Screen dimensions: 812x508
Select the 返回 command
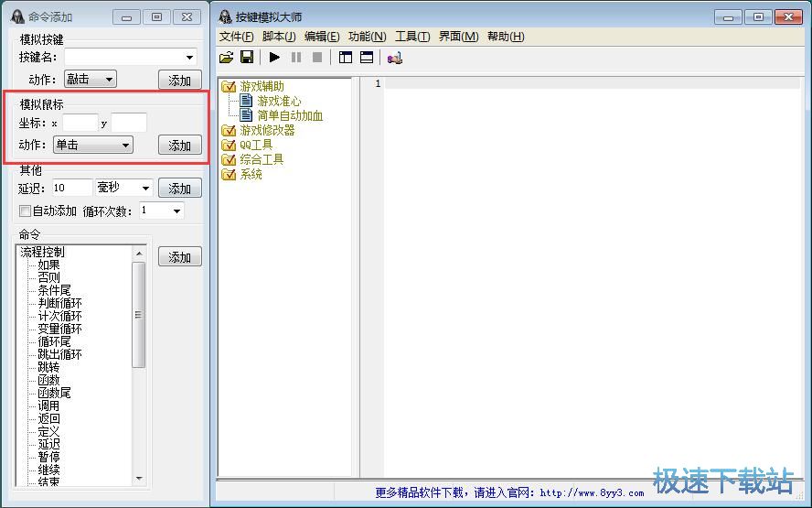(x=48, y=419)
